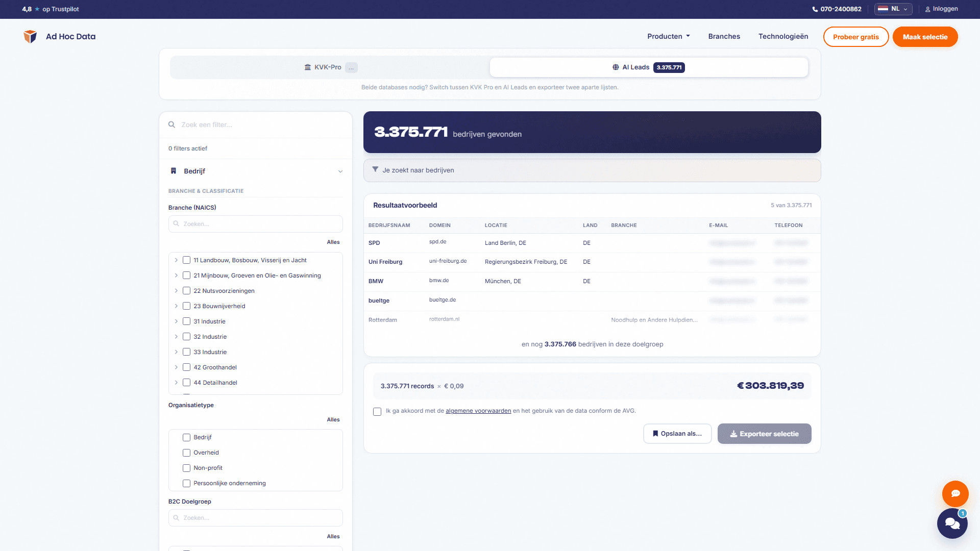Viewport: 980px width, 551px height.
Task: Expand the 42 Groothandel chevron
Action: coord(176,367)
